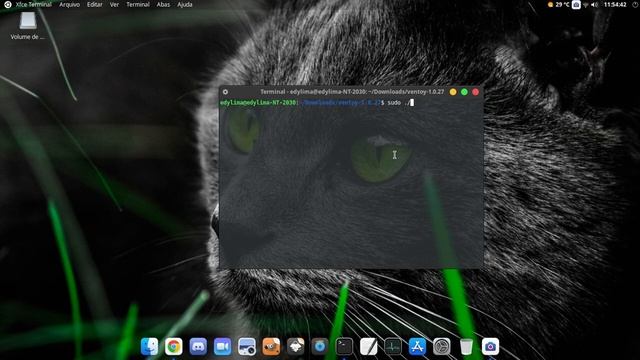
Task: Open the Inkscape icon in dock
Action: tap(296, 347)
